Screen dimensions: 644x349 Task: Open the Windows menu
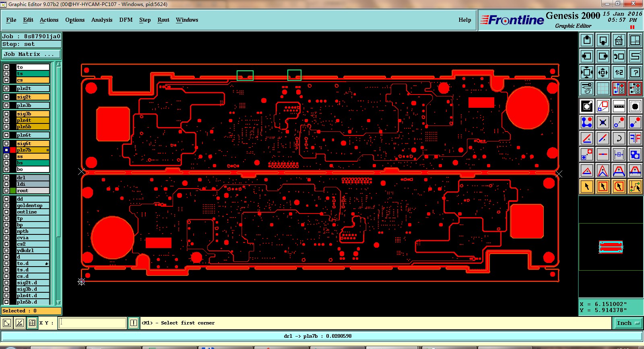(x=187, y=20)
